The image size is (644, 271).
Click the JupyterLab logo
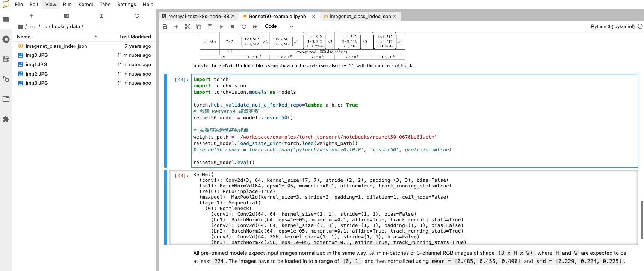[6, 4]
